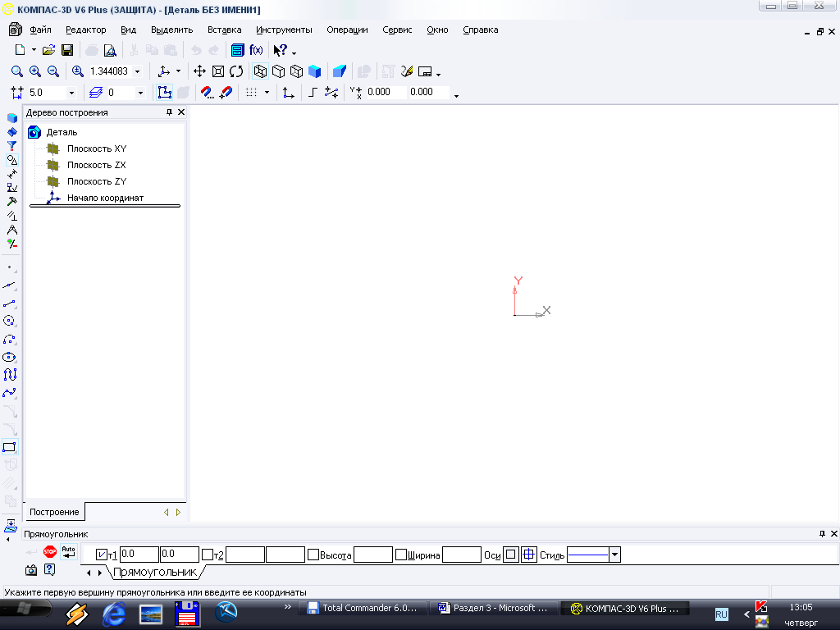Image resolution: width=840 pixels, height=630 pixels.
Task: Switch to shaded display mode
Action: (314, 71)
